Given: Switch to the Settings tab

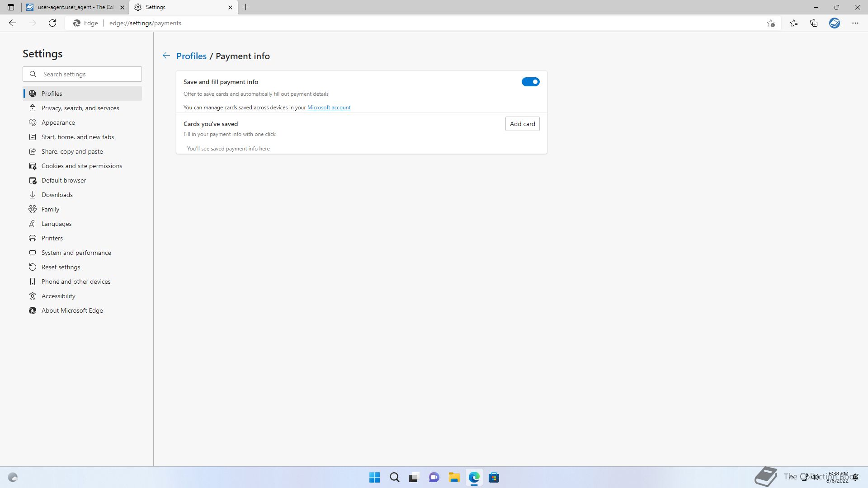Looking at the screenshot, I should 184,7.
